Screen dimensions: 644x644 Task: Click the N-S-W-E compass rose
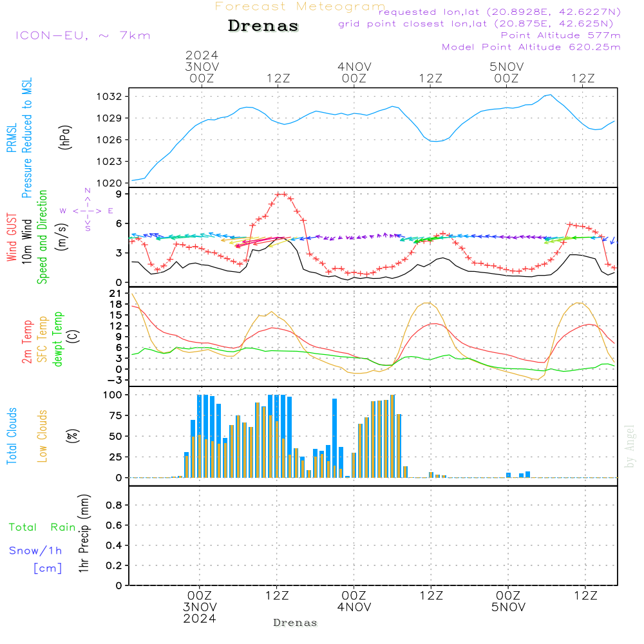click(x=88, y=211)
